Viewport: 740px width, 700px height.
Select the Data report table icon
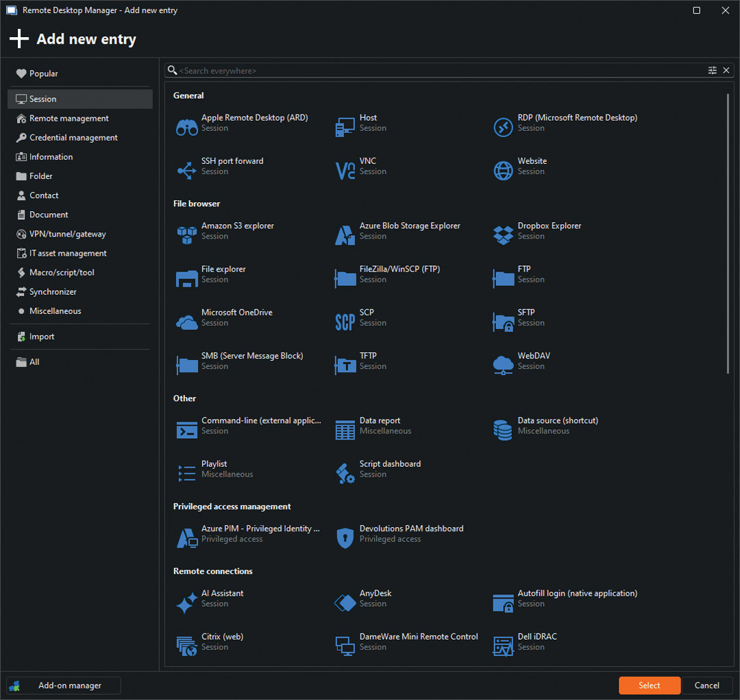click(345, 430)
